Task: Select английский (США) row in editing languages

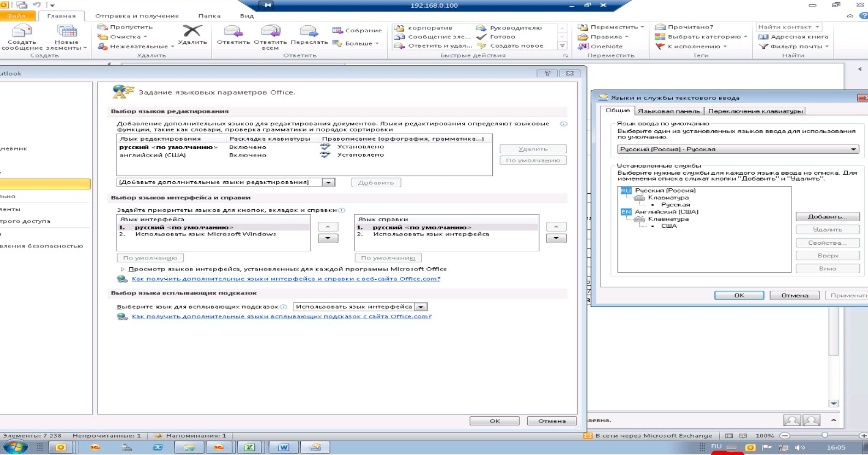Action: point(304,155)
